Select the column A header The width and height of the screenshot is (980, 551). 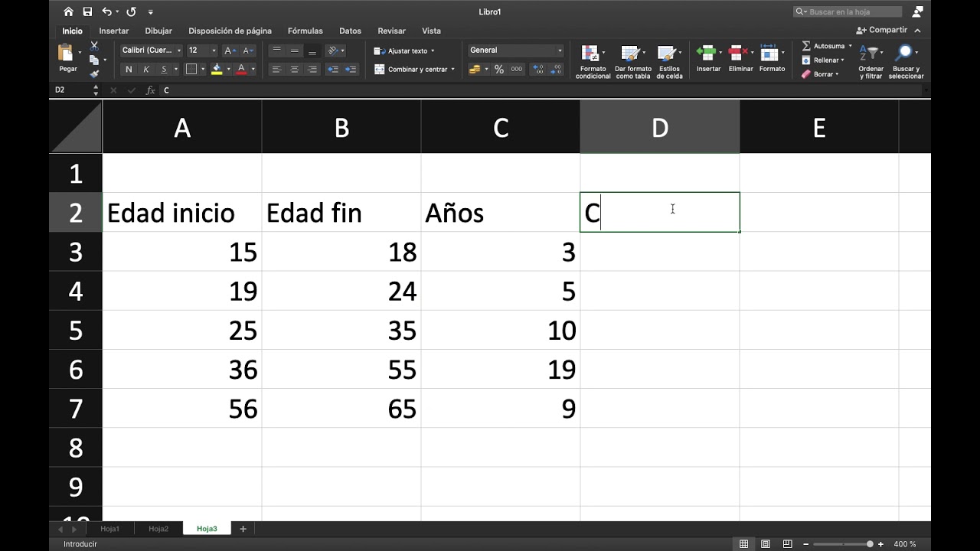click(182, 127)
